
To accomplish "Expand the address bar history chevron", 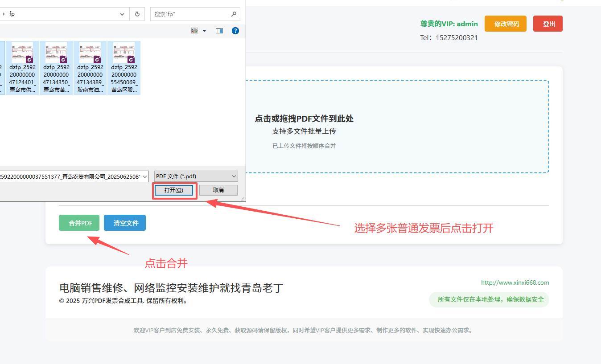I will tap(122, 14).
